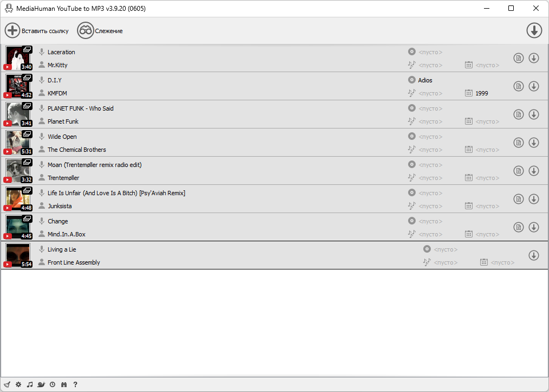The image size is (549, 392).
Task: Select the Trentemøller artist name
Action: 63,178
